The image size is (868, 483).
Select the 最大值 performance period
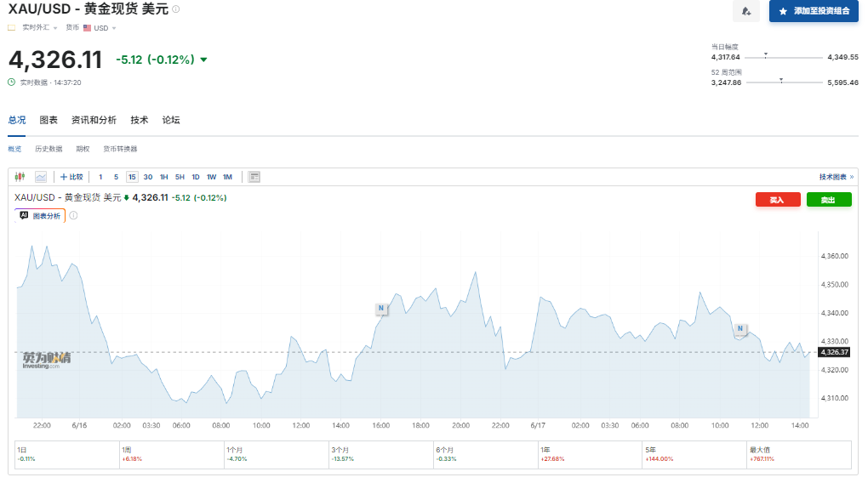click(x=799, y=455)
